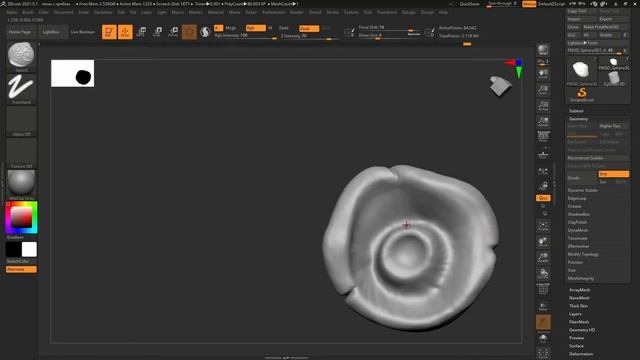Select the SimpleBrush tool icon
The image size is (640, 360).
point(582,94)
